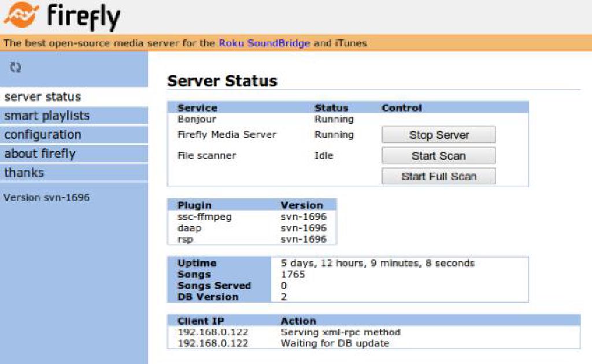
Task: Click the IP in Waiting for DB update row
Action: pos(213,344)
